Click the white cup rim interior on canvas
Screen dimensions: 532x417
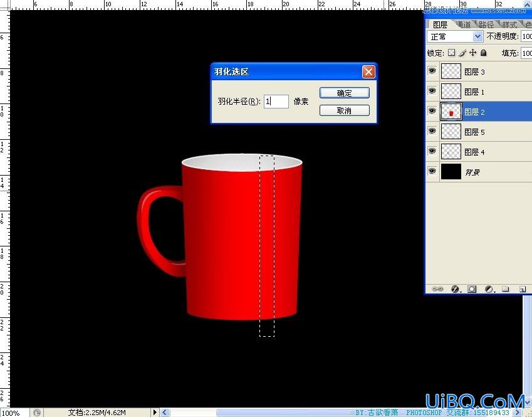click(x=242, y=162)
